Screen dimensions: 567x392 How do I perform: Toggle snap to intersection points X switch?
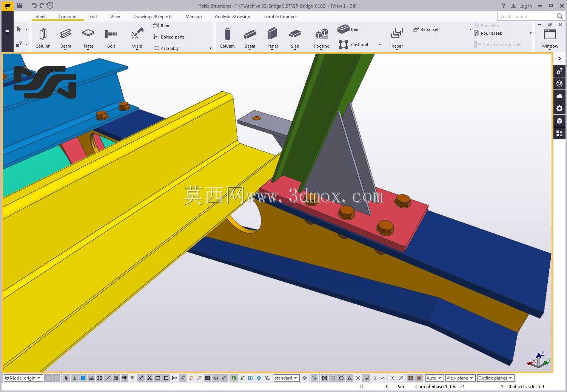pyautogui.click(x=358, y=378)
